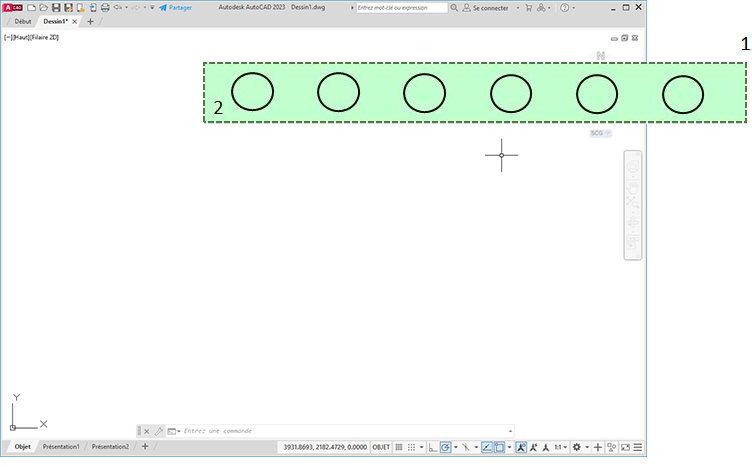Image resolution: width=752 pixels, height=467 pixels.
Task: Create a new drawing from the quick access toolbar
Action: coord(31,8)
